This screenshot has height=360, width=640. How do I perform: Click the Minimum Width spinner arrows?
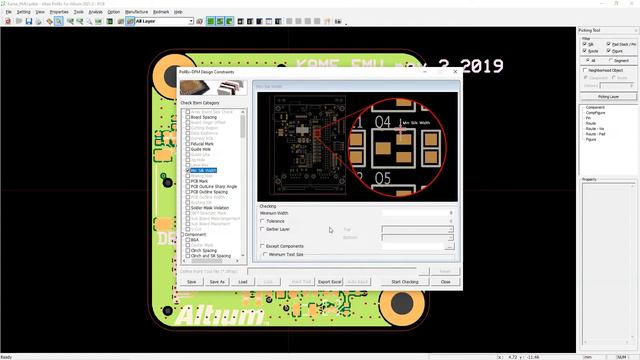pyautogui.click(x=451, y=213)
